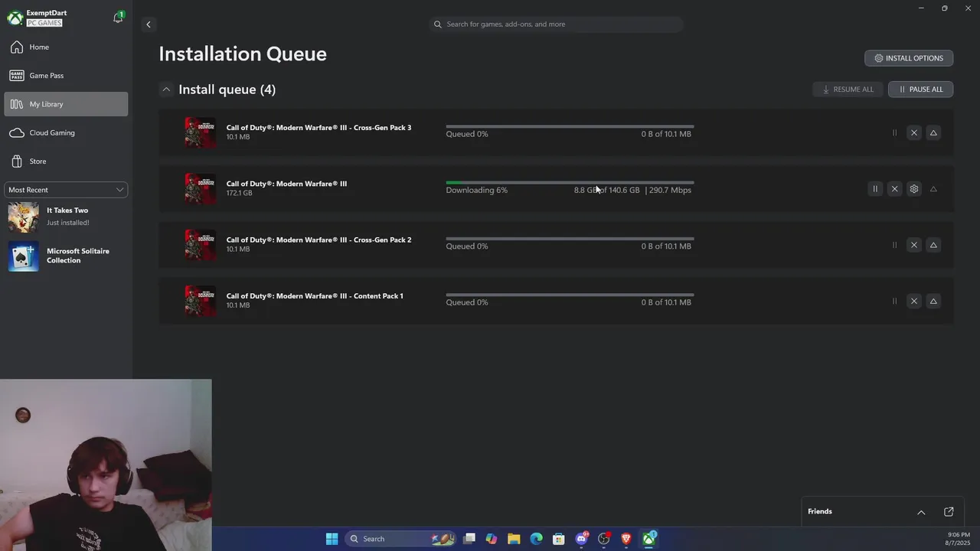Open Microsoft Edge from taskbar
The height and width of the screenshot is (551, 980).
coord(536,539)
